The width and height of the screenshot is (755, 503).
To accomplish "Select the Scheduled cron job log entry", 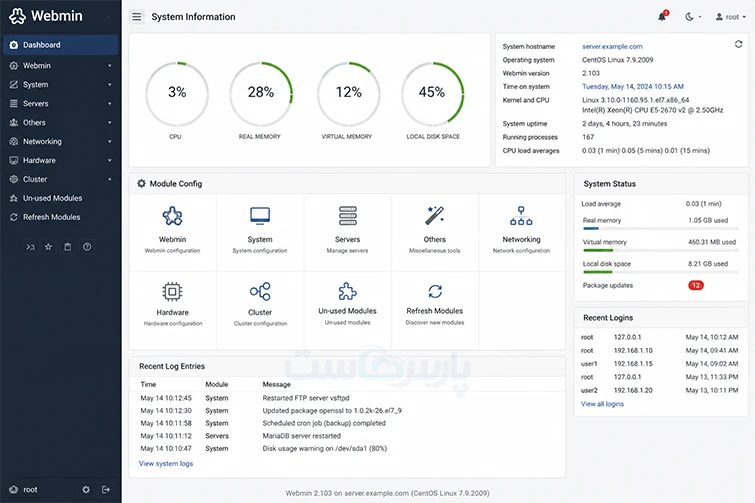I will tap(347, 423).
